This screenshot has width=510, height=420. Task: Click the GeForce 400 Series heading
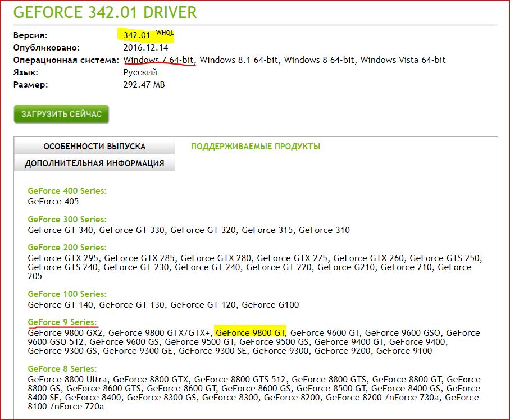point(67,191)
